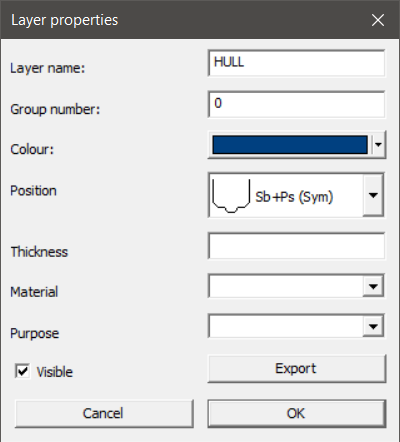This screenshot has width=400, height=442.
Task: Select the Sb+Ps (Sym) position text
Action: [294, 197]
